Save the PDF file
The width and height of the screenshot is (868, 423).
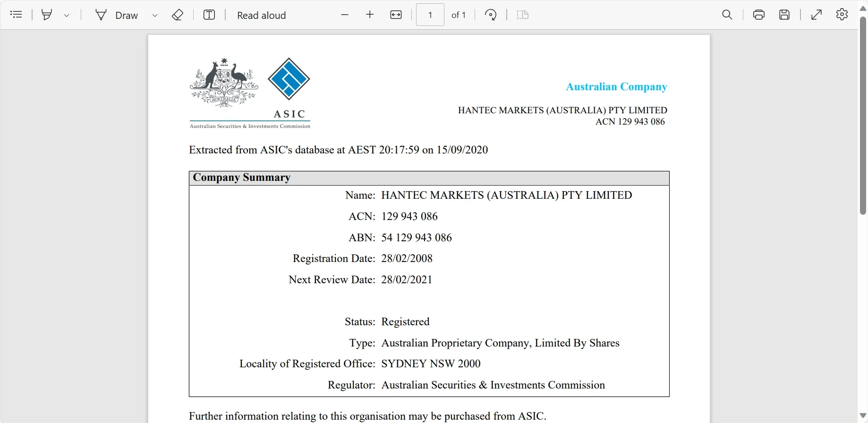(784, 15)
